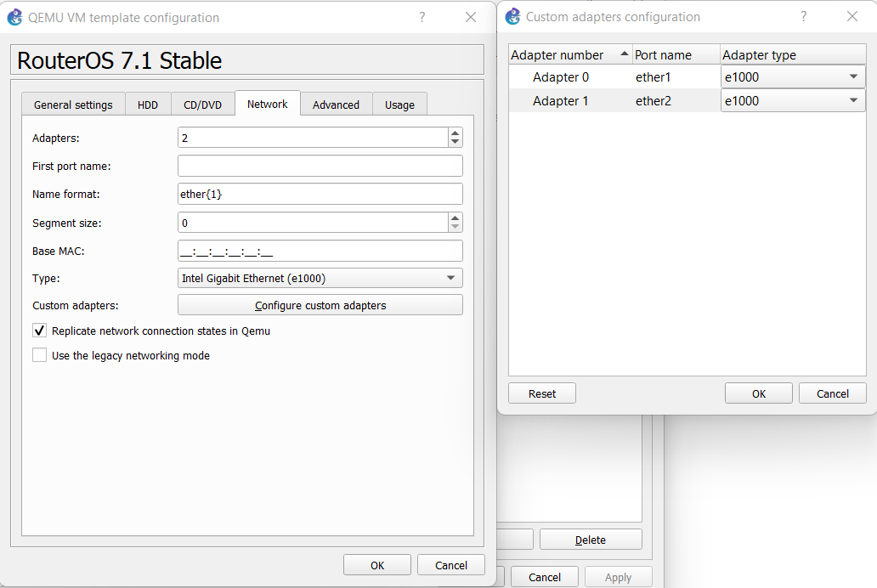The height and width of the screenshot is (588, 877).
Task: Click the Name format field
Action: pyautogui.click(x=320, y=194)
